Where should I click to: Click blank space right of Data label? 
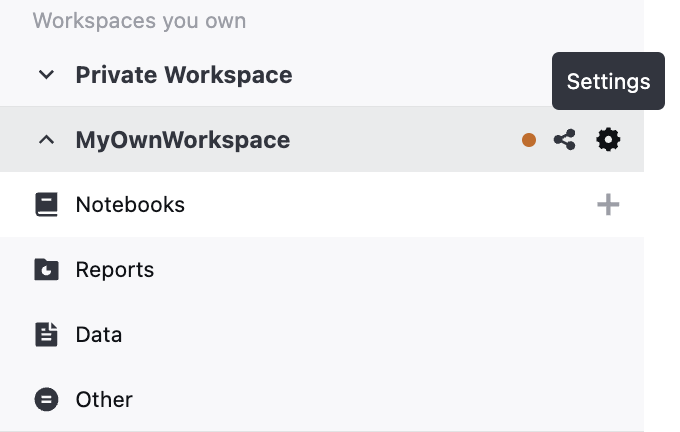tap(400, 335)
